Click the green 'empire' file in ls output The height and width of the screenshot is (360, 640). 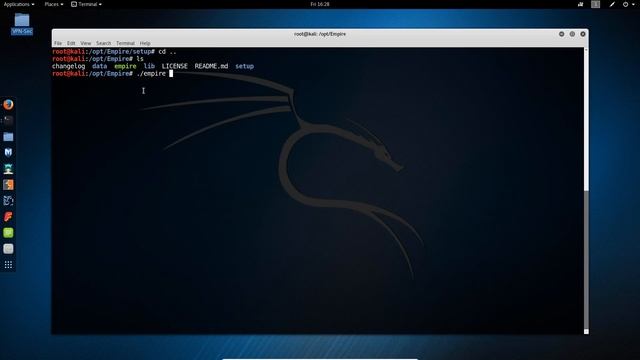click(x=125, y=66)
